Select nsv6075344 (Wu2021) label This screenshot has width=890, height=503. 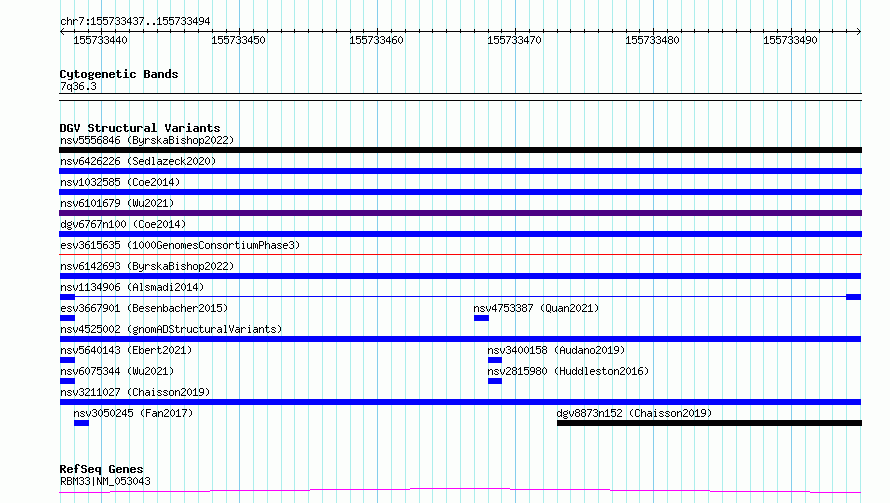[117, 371]
